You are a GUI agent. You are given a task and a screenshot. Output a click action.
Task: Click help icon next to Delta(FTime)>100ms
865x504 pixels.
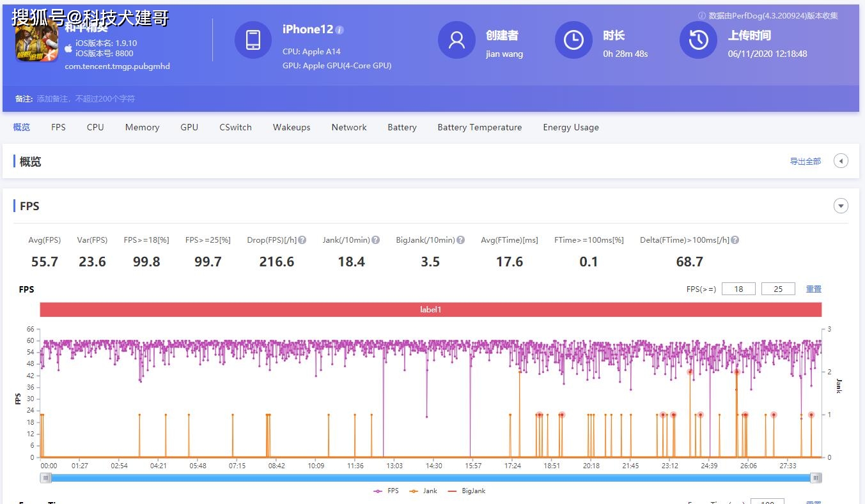[x=735, y=240]
